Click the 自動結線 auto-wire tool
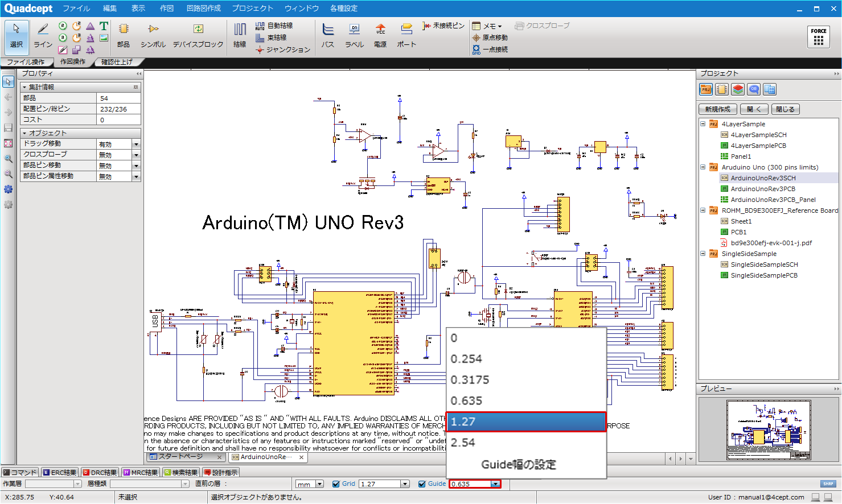The width and height of the screenshot is (842, 504). pyautogui.click(x=274, y=26)
